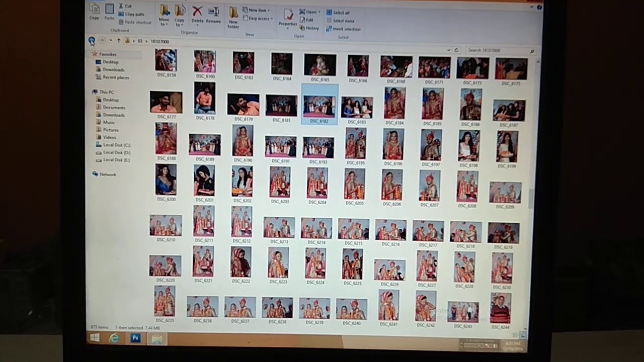Select Videos under This PC
This screenshot has height=362, width=644.
(x=106, y=137)
